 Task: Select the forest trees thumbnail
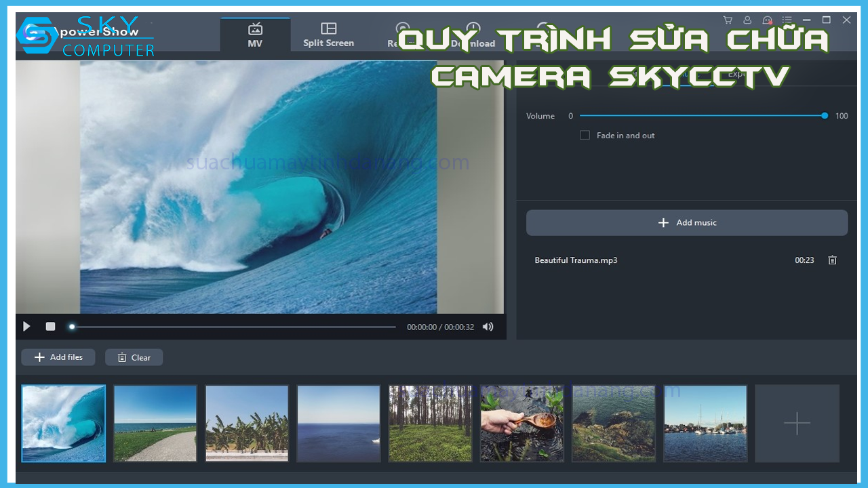(430, 424)
